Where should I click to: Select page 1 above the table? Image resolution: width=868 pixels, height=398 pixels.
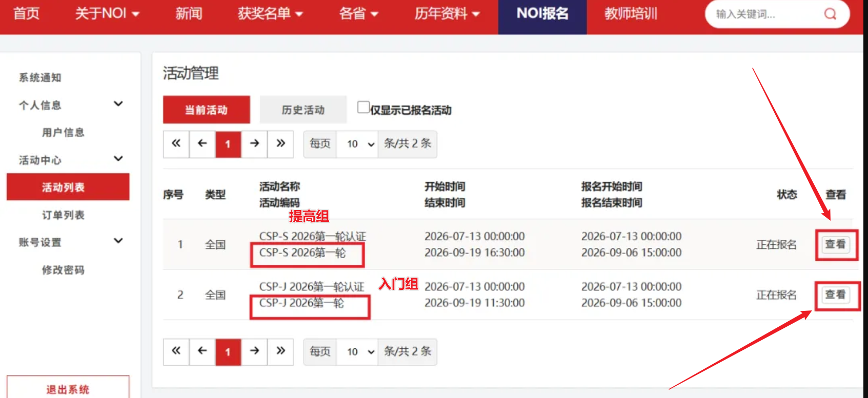[228, 144]
